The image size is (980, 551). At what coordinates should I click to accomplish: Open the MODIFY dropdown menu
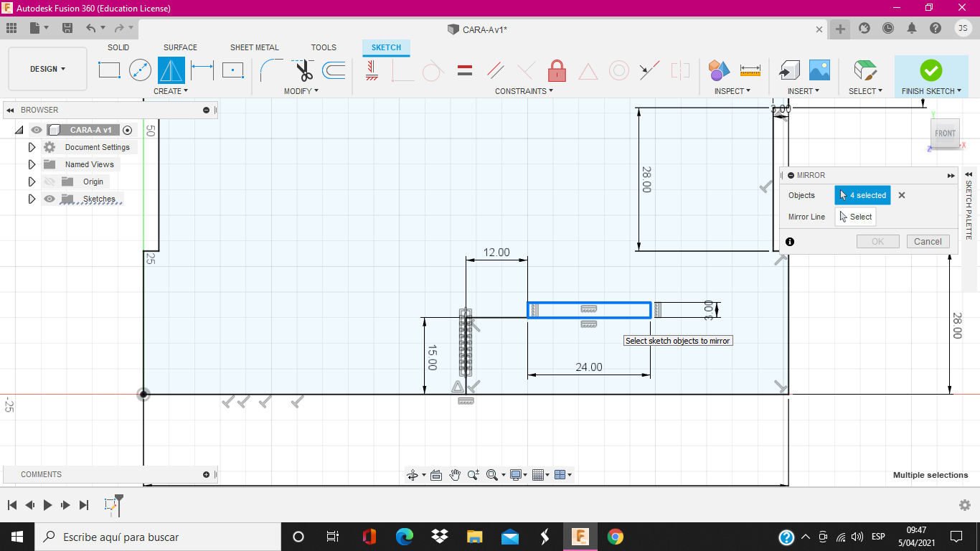[x=301, y=91]
